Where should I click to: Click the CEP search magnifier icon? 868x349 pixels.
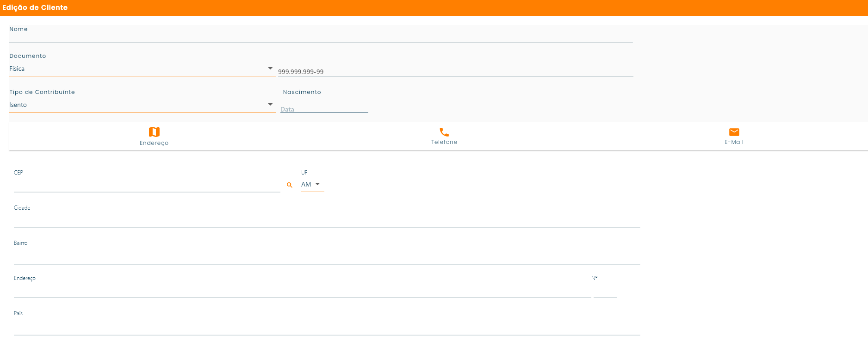290,185
